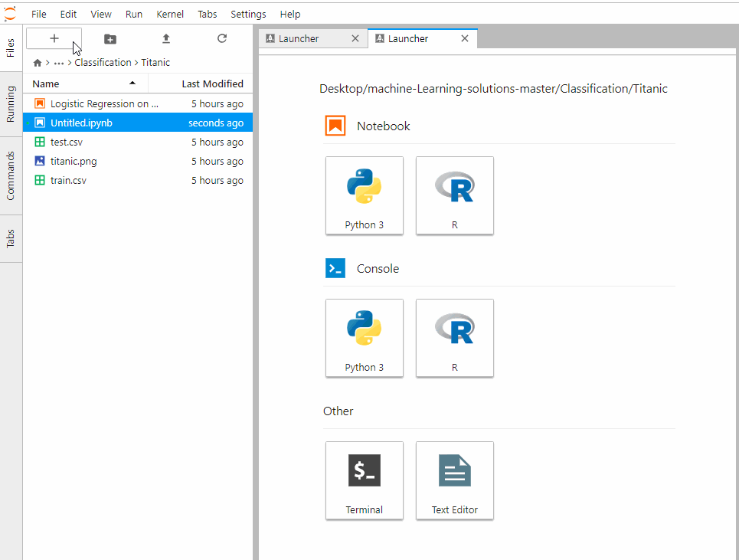Image resolution: width=739 pixels, height=560 pixels.
Task: Select train.csv in file browser
Action: pos(68,181)
